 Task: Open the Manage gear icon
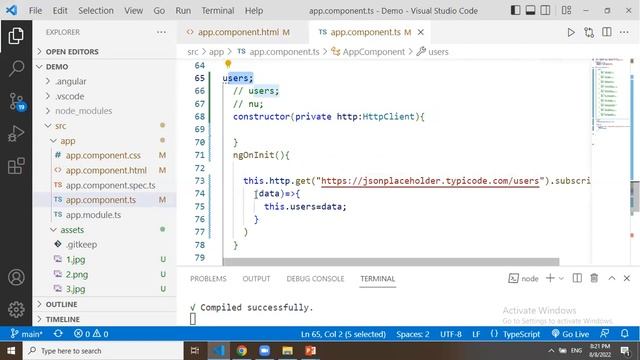16,309
